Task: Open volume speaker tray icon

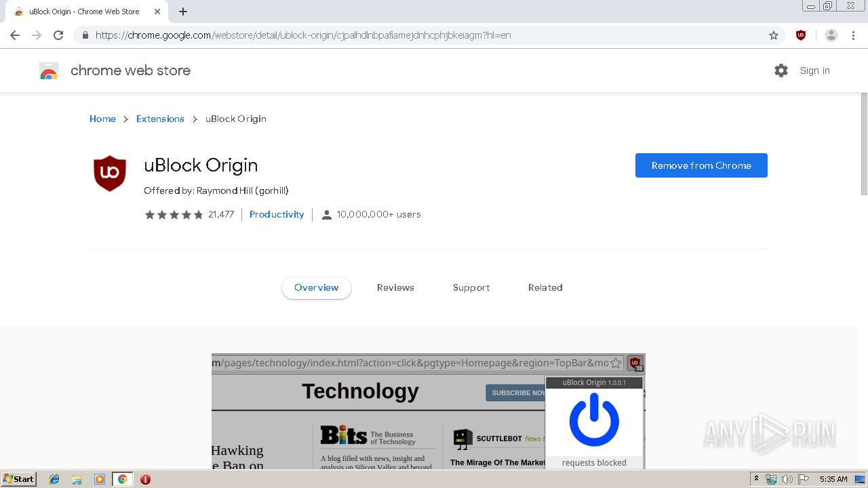Action: click(787, 479)
